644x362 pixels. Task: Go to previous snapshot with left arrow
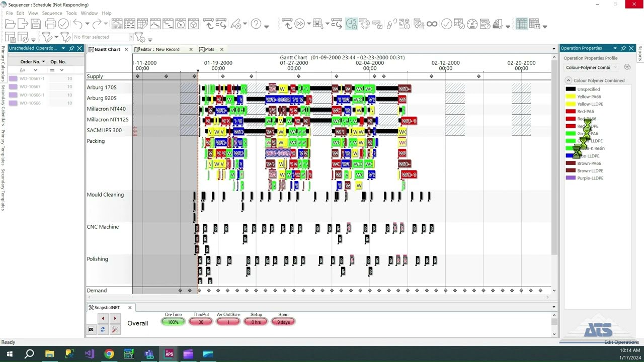[x=103, y=318]
